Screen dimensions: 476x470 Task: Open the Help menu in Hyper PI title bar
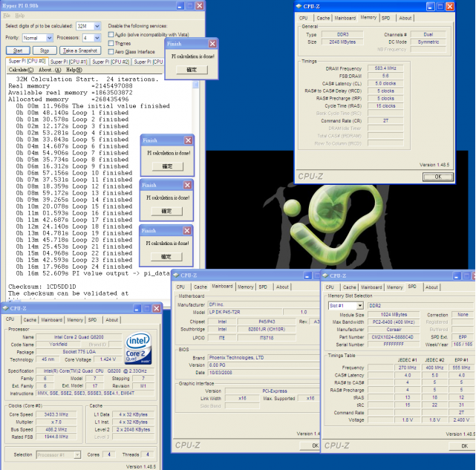point(20,16)
